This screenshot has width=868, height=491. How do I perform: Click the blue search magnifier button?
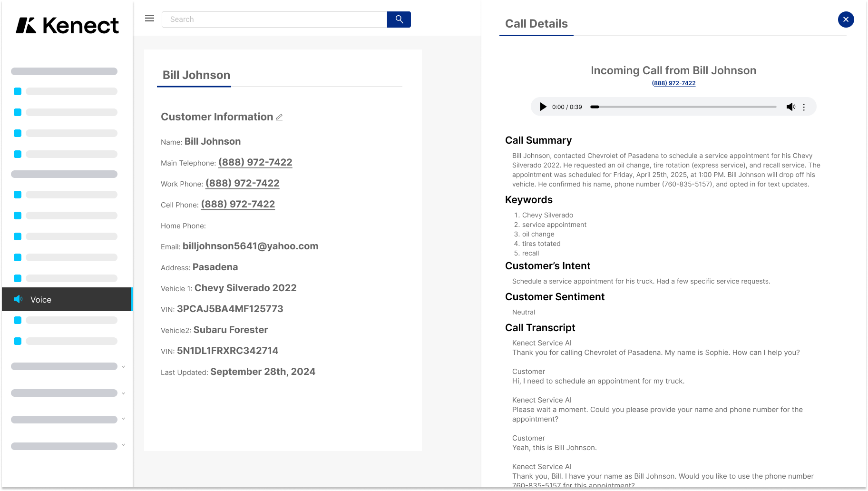399,20
